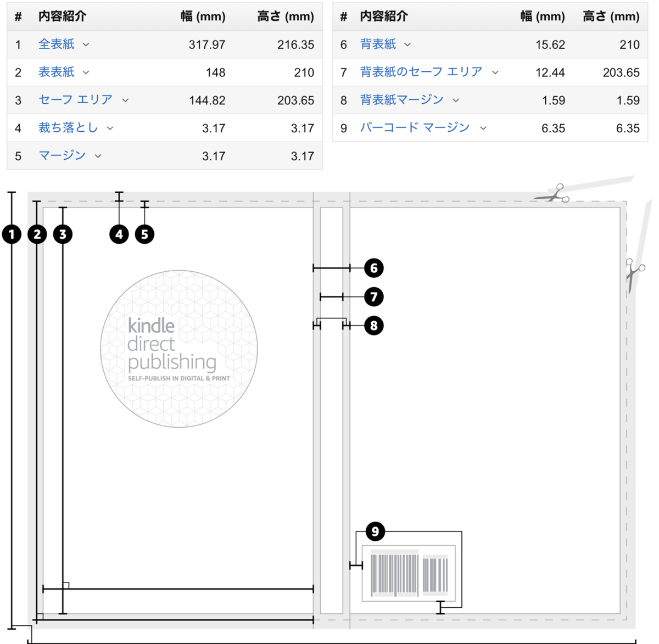Screen dimensions: 659x644
Task: Click diagram marker number 9
Action: coord(375,531)
